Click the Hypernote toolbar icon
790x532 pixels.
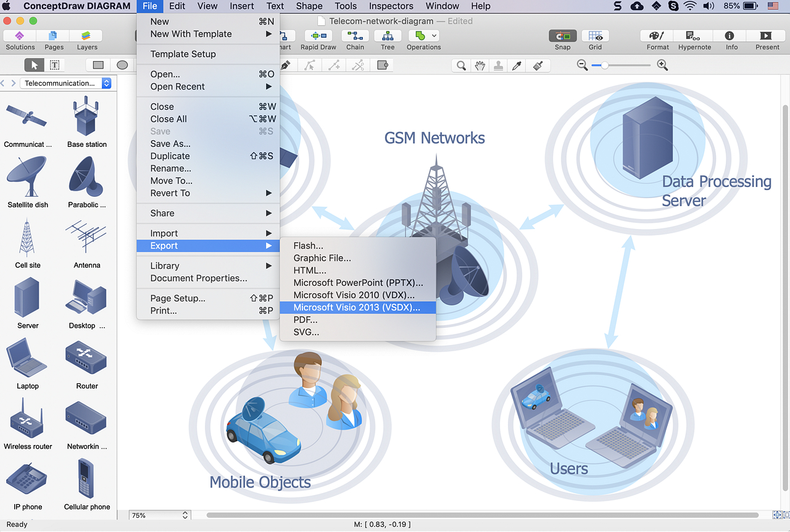[694, 36]
